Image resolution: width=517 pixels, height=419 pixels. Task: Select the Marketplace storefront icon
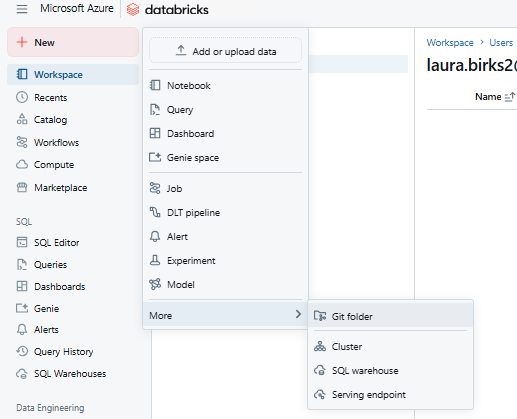22,187
